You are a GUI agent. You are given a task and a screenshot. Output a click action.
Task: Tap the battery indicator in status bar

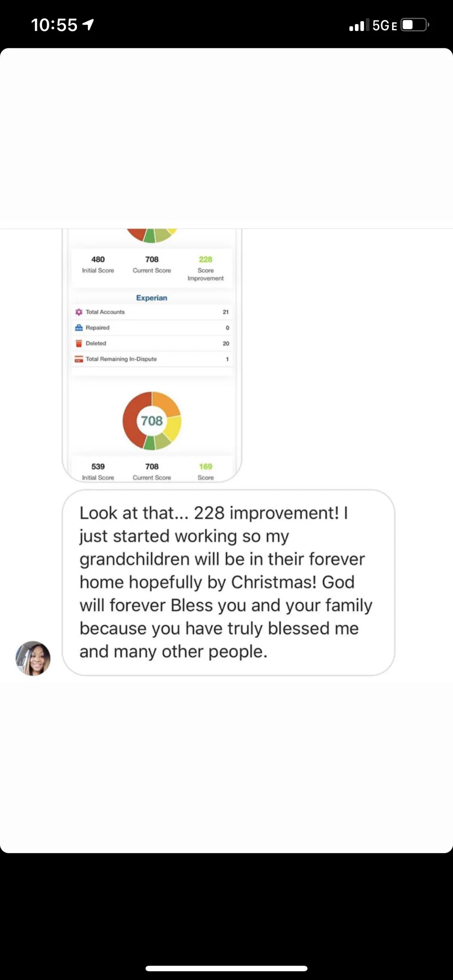tap(415, 25)
